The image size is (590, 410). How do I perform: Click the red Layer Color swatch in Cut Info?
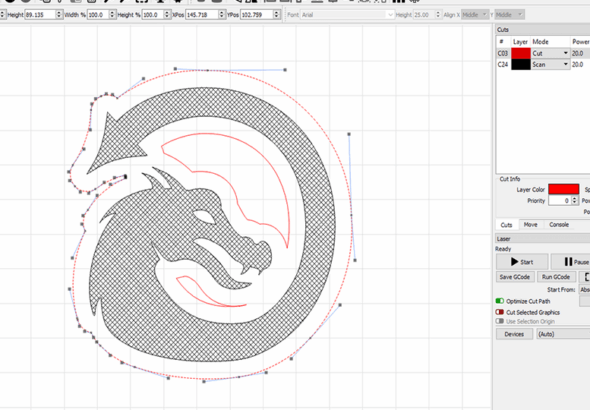pyautogui.click(x=563, y=189)
